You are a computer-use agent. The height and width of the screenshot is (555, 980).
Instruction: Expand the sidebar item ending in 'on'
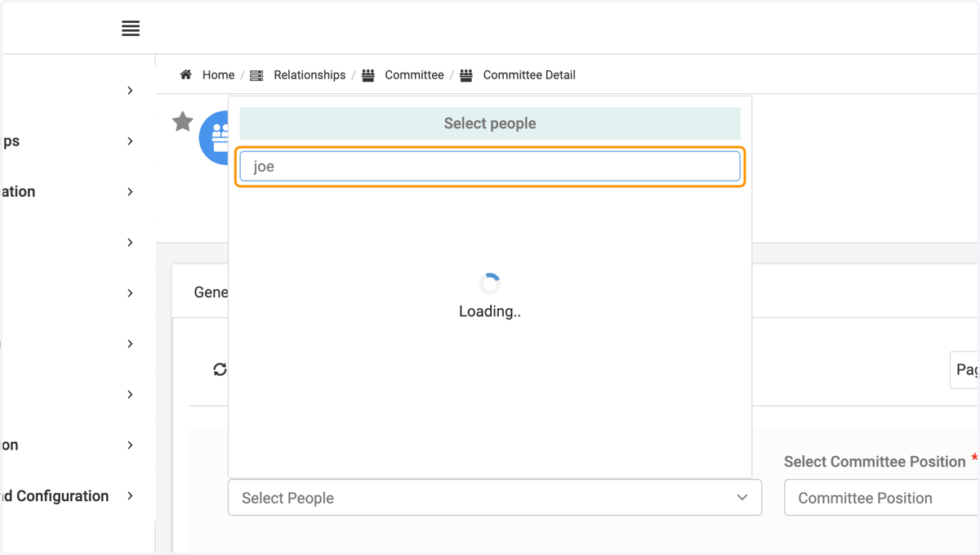130,445
